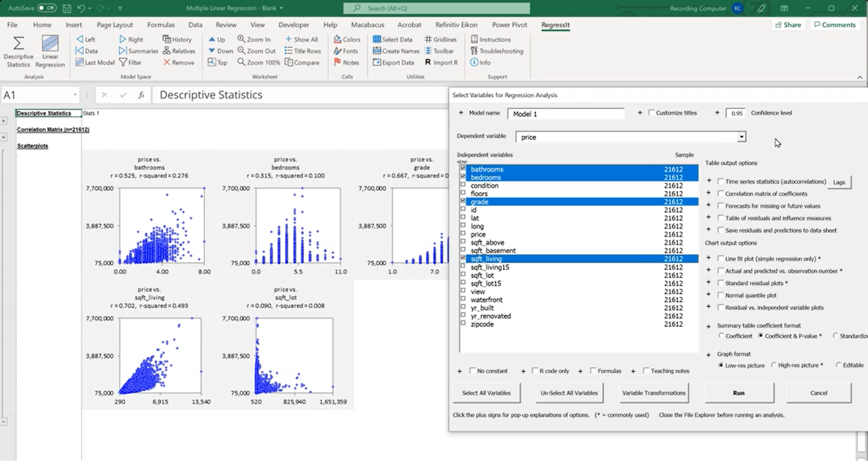The height and width of the screenshot is (461, 868).
Task: Open the Colors tool in Cells group
Action: point(347,39)
